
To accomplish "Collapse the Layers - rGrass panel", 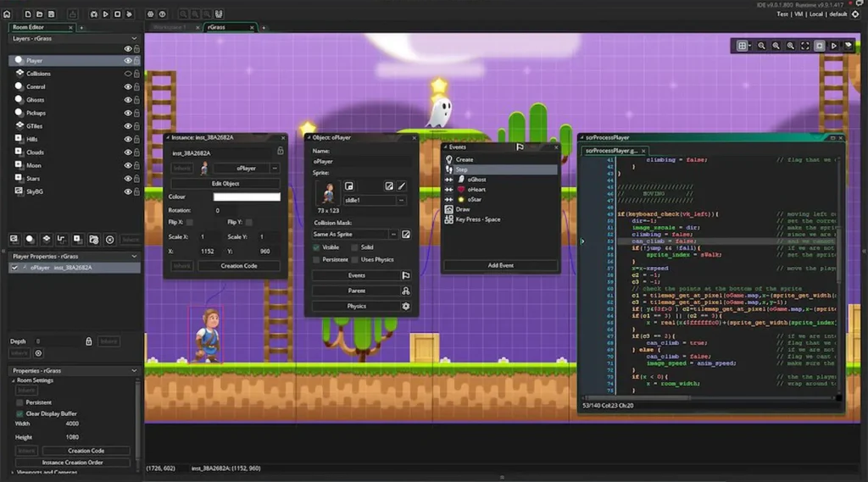I will pyautogui.click(x=134, y=38).
